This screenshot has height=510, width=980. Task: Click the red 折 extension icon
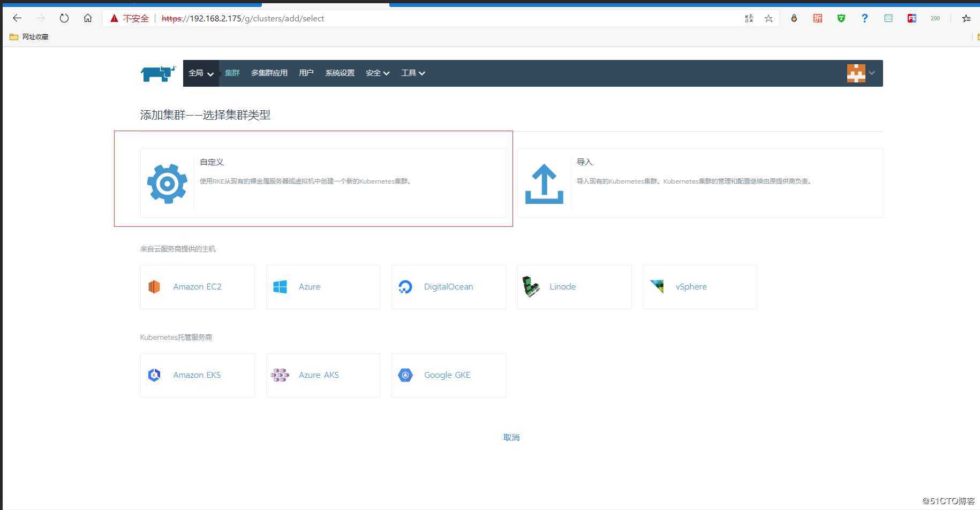click(x=818, y=18)
